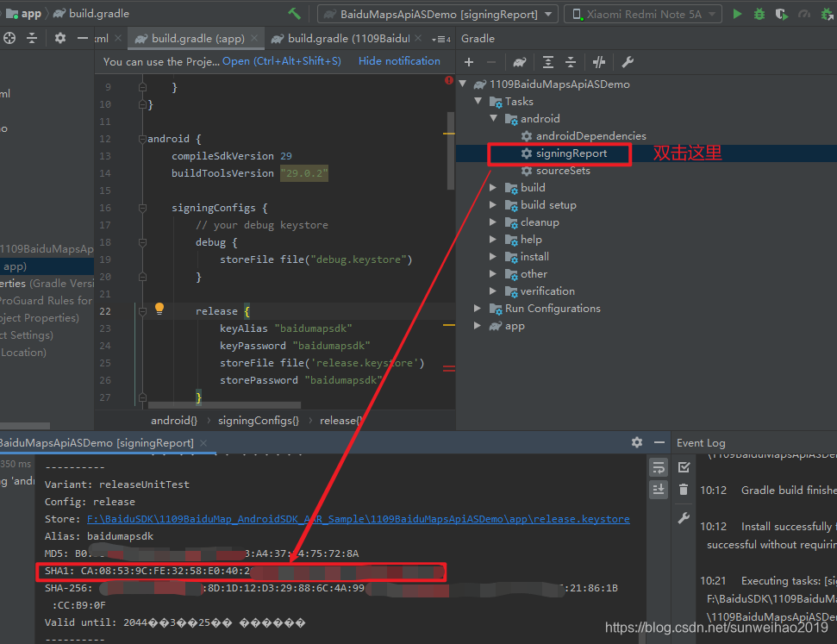This screenshot has height=644, width=837.
Task: Clear Event Log with trash icon
Action: click(684, 489)
